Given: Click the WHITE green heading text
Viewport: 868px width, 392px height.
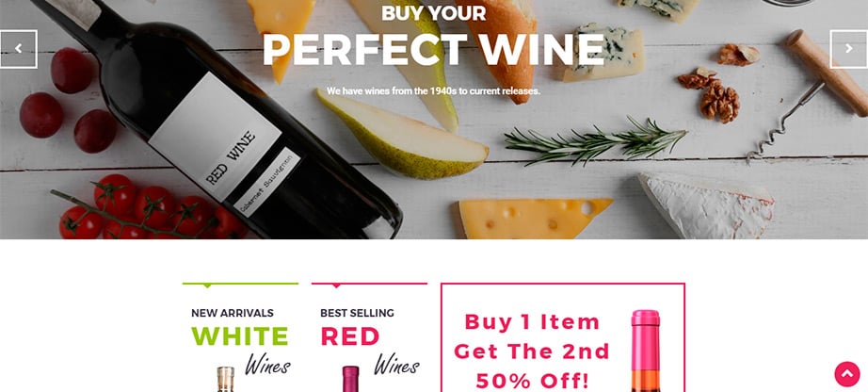Looking at the screenshot, I should 240,336.
